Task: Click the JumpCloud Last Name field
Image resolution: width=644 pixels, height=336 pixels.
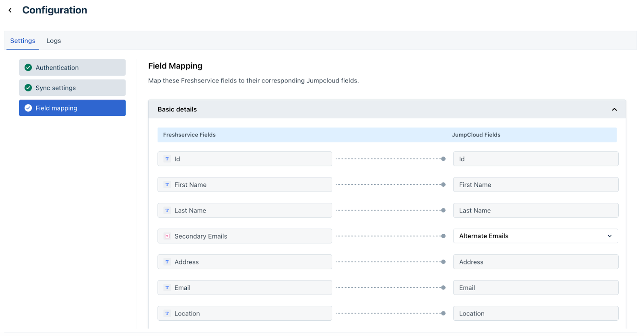Action: [536, 210]
